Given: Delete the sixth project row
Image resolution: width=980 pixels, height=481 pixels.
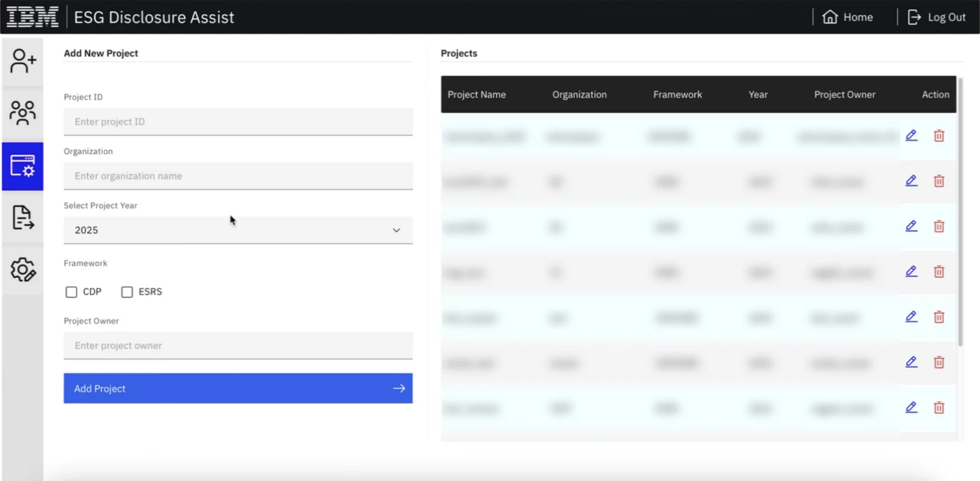Looking at the screenshot, I should tap(939, 362).
